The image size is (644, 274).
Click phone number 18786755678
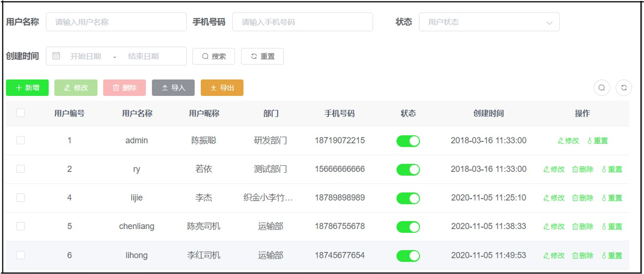[x=340, y=226]
